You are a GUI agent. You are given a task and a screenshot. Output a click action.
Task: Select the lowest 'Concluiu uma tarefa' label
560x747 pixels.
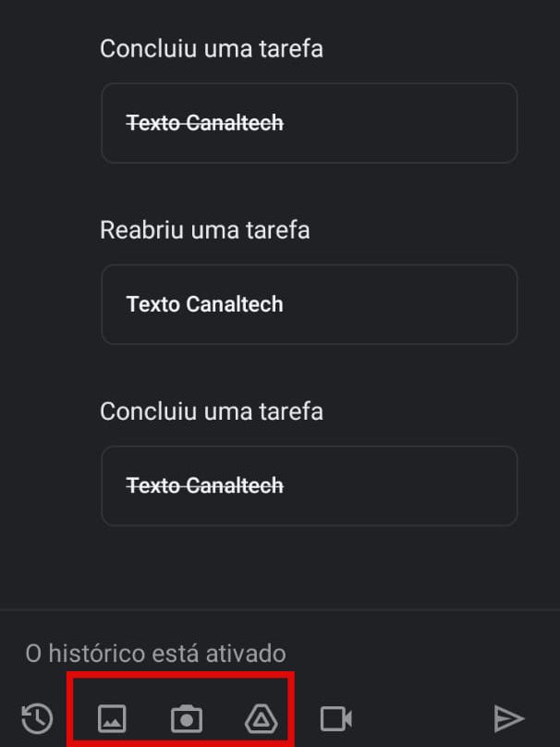[x=212, y=411]
